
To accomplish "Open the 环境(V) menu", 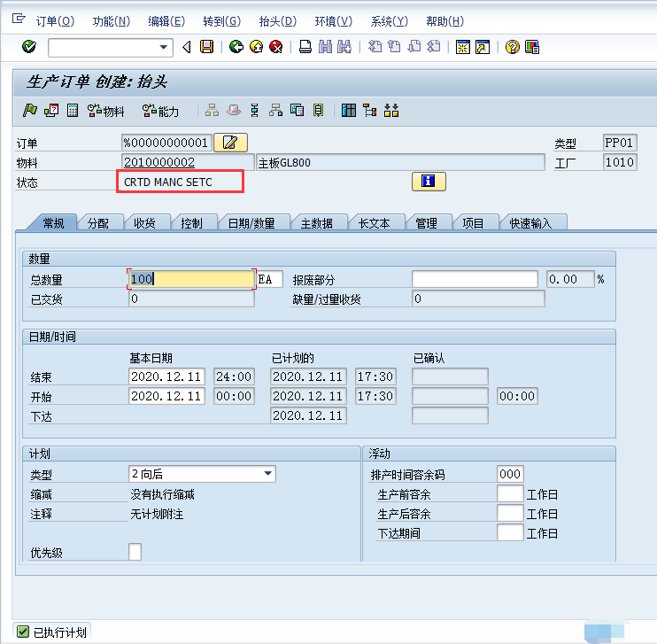I will (x=334, y=21).
